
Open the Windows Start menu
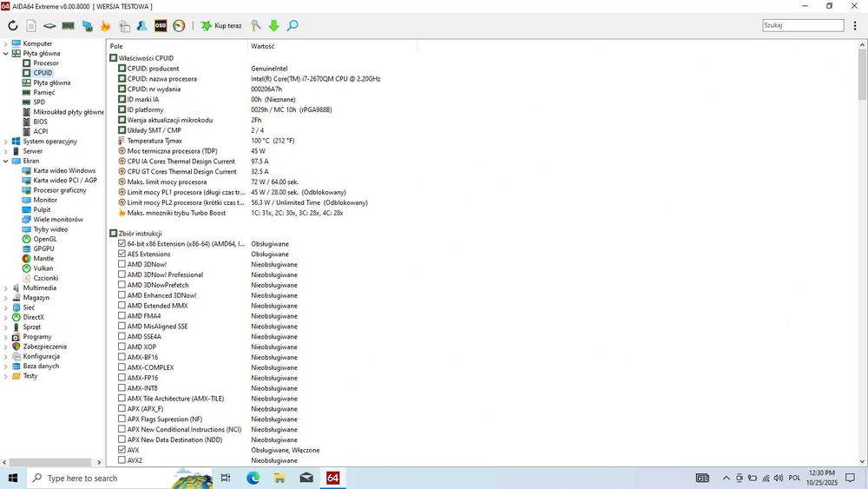pyautogui.click(x=13, y=478)
